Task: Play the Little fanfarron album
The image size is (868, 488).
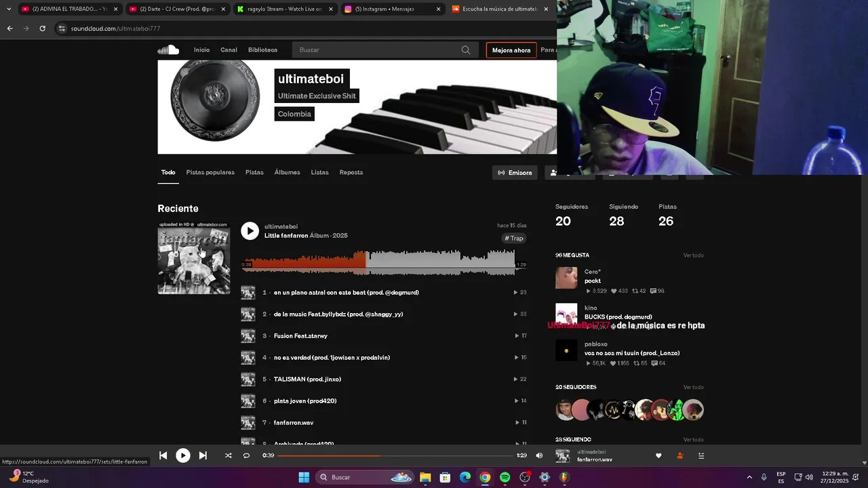Action: tap(250, 231)
